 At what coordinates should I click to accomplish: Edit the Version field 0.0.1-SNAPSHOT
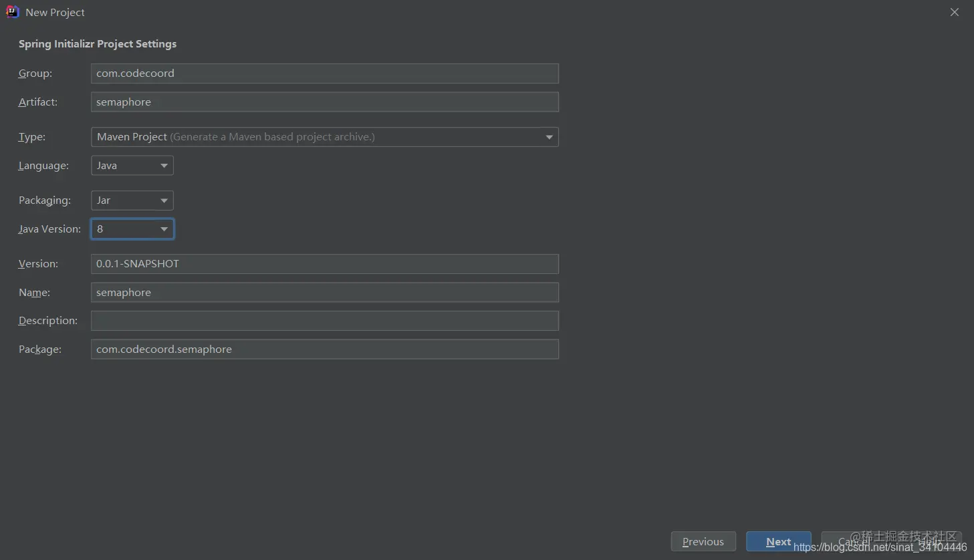coord(325,264)
